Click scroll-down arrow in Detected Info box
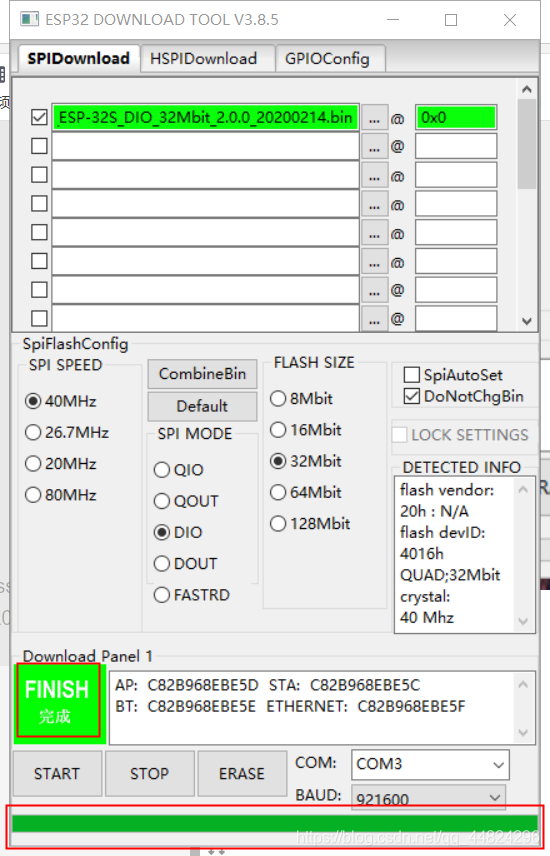 523,621
